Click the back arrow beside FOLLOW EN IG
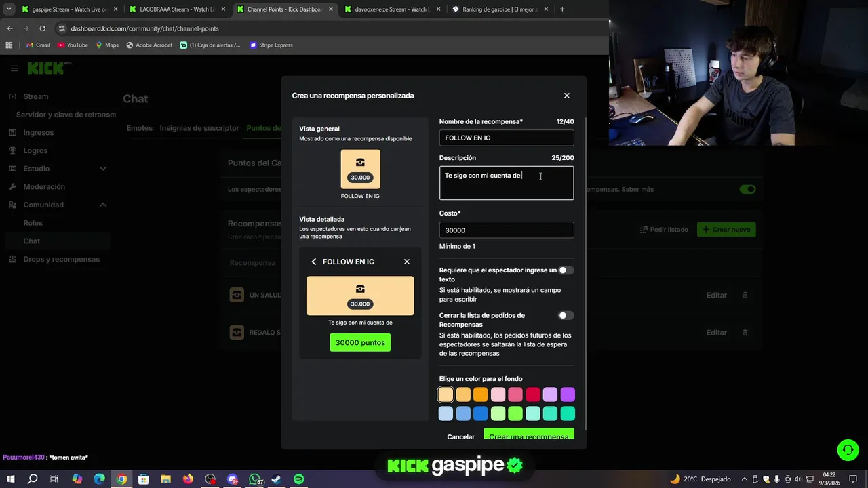868x488 pixels. tap(313, 262)
